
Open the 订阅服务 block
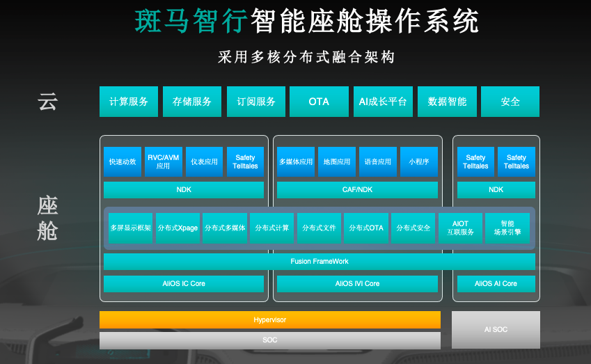click(x=256, y=102)
